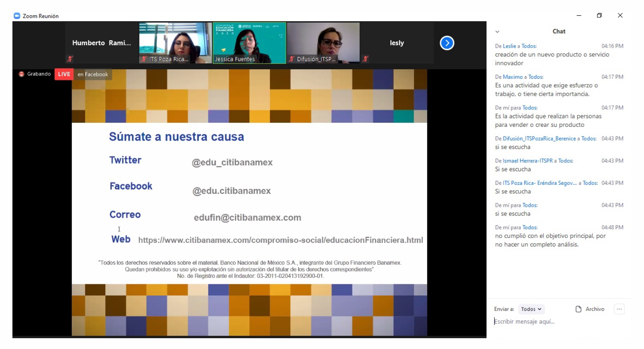The width and height of the screenshot is (644, 349).
Task: Click muted microphone icon on lesly's tile
Action: (365, 59)
